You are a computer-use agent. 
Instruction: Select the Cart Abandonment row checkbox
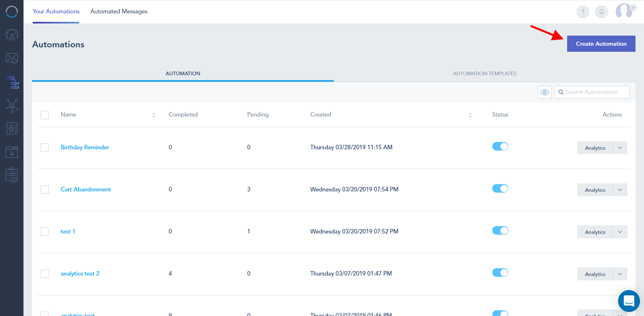click(45, 189)
